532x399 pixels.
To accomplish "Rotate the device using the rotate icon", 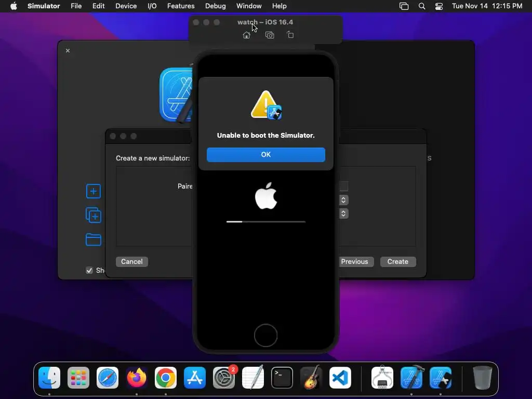I will (x=290, y=35).
